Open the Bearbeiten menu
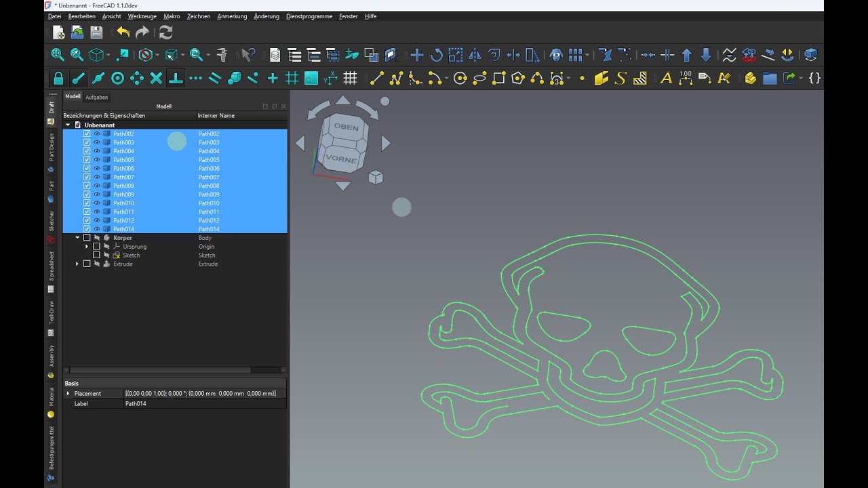 (81, 16)
